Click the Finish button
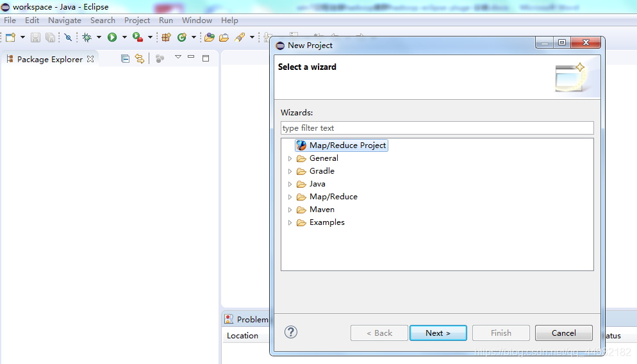The height and width of the screenshot is (364, 637). tap(501, 333)
